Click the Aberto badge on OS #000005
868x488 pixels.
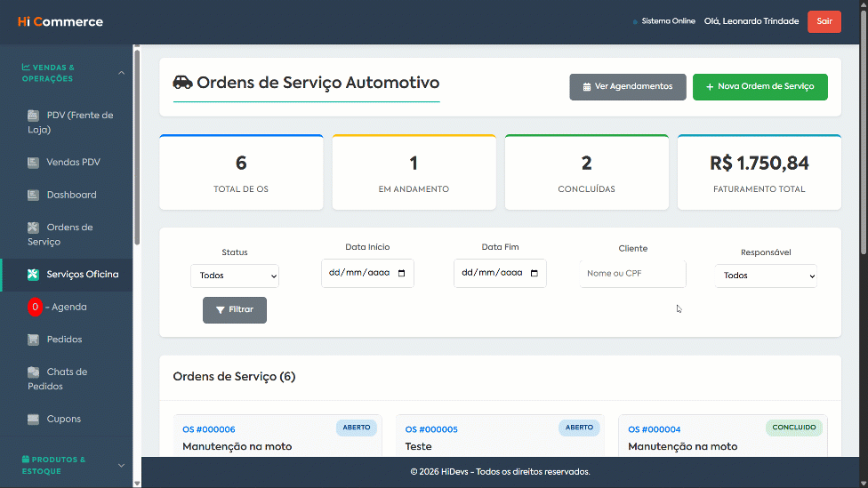click(579, 428)
